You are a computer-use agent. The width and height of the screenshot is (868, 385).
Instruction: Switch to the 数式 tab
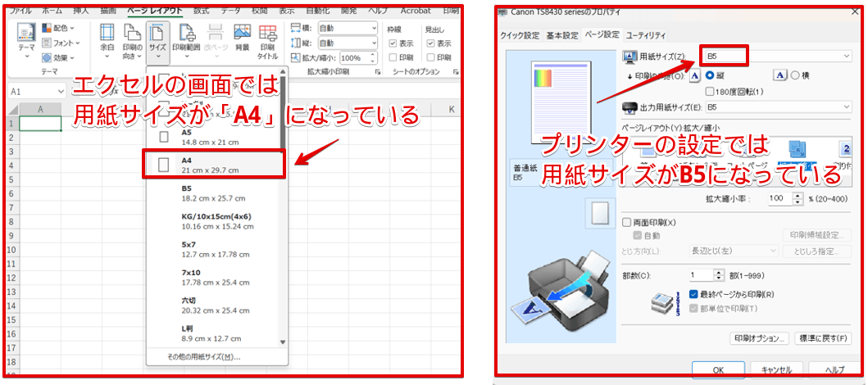pyautogui.click(x=202, y=10)
